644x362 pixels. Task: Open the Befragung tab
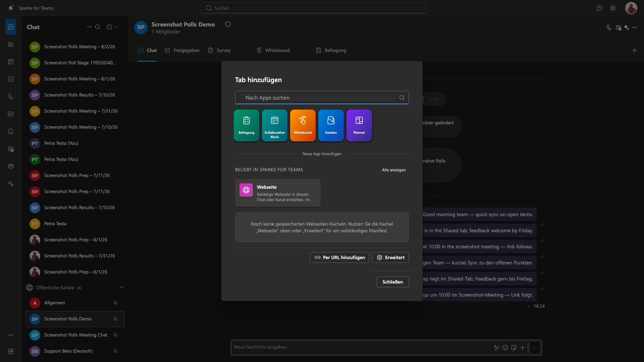pyautogui.click(x=331, y=50)
